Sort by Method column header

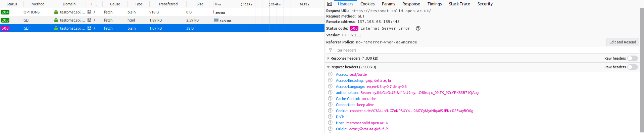point(38,4)
